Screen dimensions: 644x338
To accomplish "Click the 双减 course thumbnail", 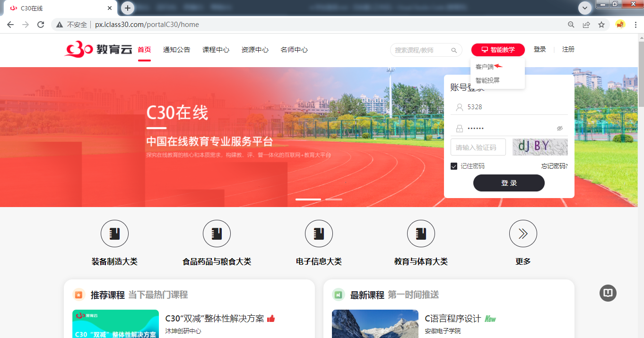I will pos(115,324).
